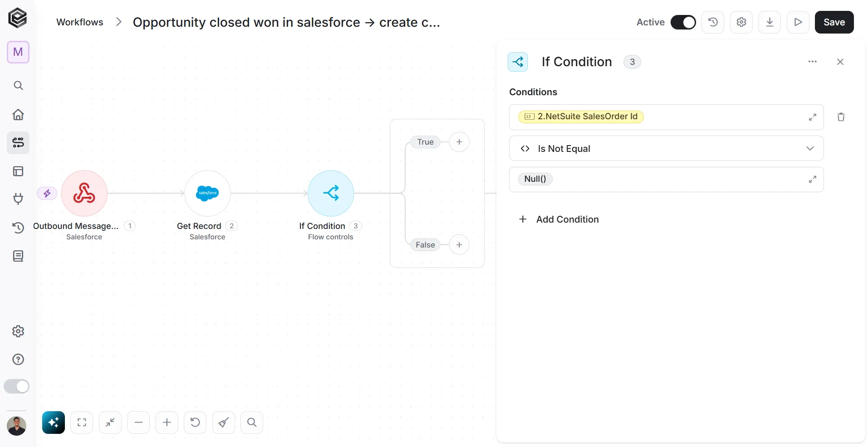The height and width of the screenshot is (447, 868).
Task: Delete the condition with the trash icon
Action: (841, 117)
